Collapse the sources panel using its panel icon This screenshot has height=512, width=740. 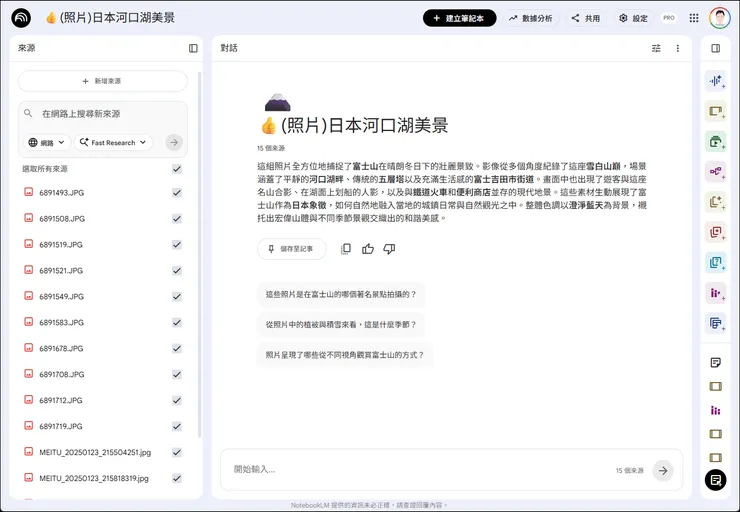pyautogui.click(x=193, y=48)
